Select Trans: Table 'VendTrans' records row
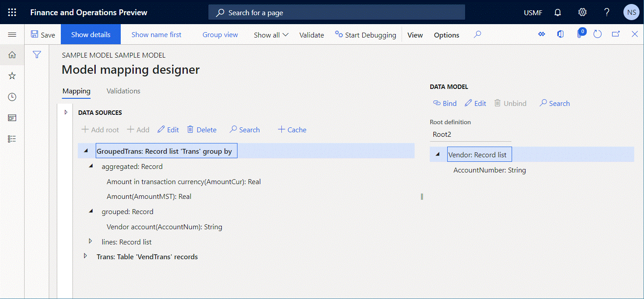The image size is (644, 299). (x=147, y=257)
